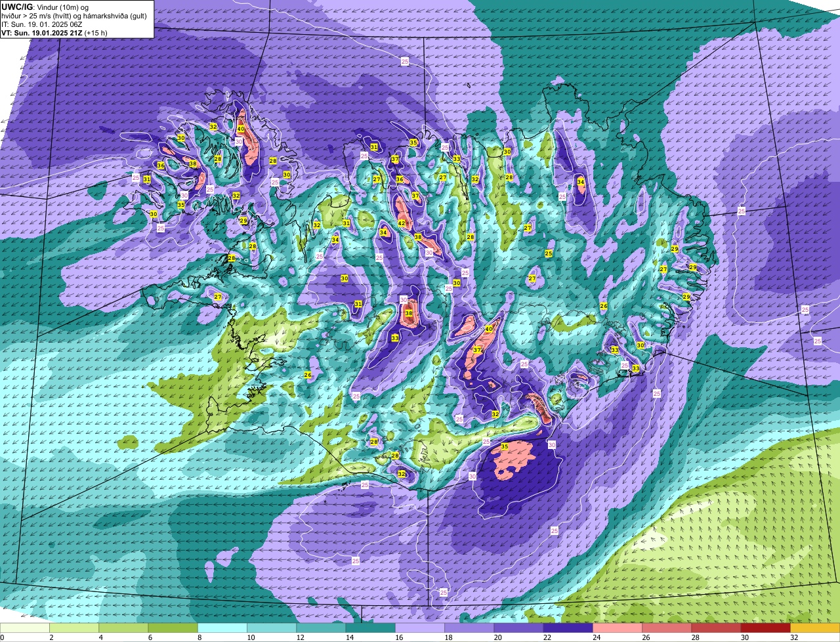This screenshot has height=642, width=840.
Task: Choose the 20–22 m/s violet legend swatch
Action: [x=518, y=628]
